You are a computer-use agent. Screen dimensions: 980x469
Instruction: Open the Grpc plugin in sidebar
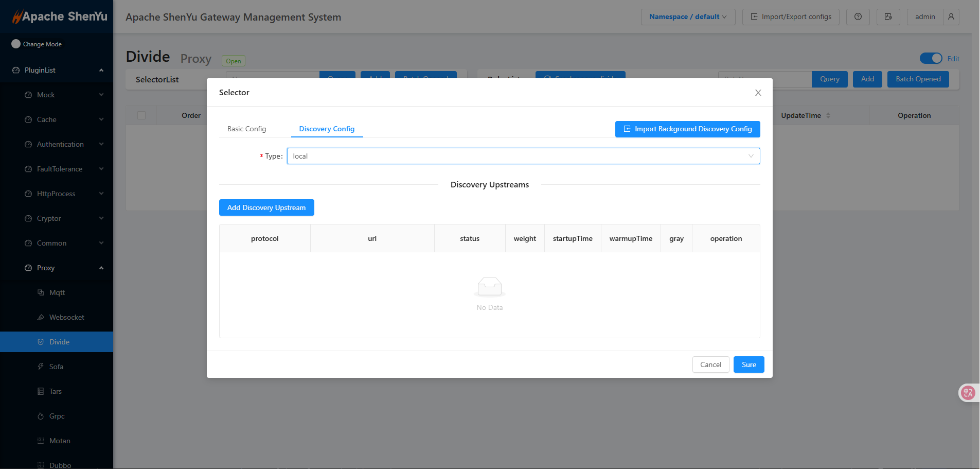pos(57,416)
